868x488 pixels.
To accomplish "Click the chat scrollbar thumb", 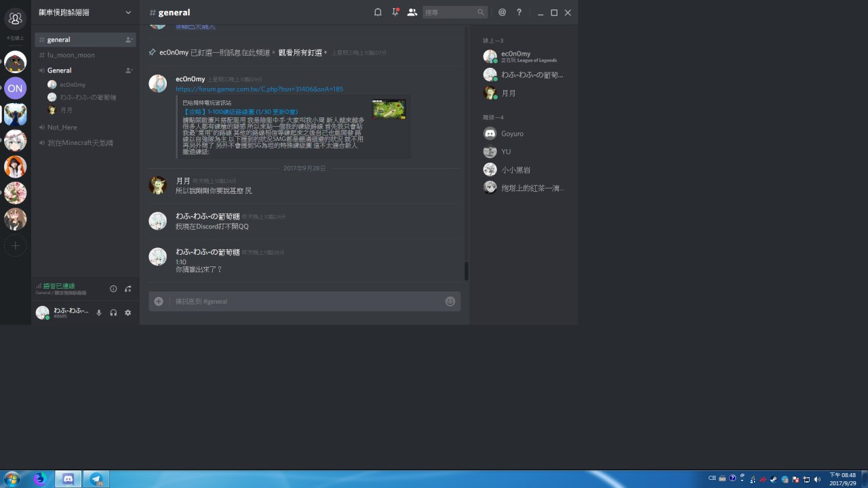I will 467,271.
